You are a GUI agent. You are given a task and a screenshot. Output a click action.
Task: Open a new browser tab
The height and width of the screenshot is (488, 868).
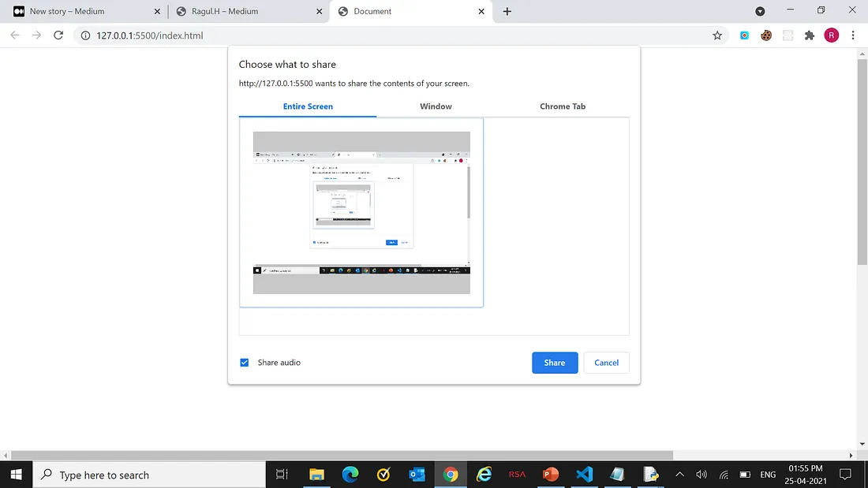click(507, 12)
